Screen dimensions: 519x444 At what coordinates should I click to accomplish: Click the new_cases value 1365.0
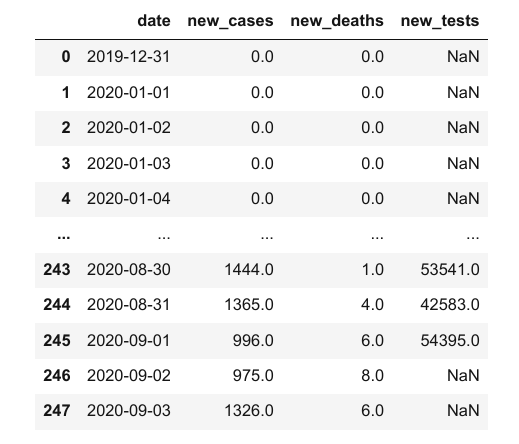click(x=249, y=305)
